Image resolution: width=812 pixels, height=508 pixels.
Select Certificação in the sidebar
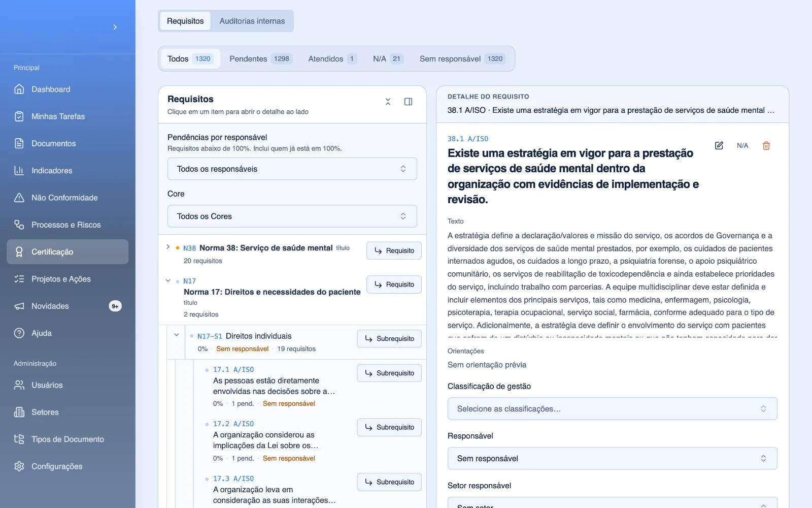67,252
